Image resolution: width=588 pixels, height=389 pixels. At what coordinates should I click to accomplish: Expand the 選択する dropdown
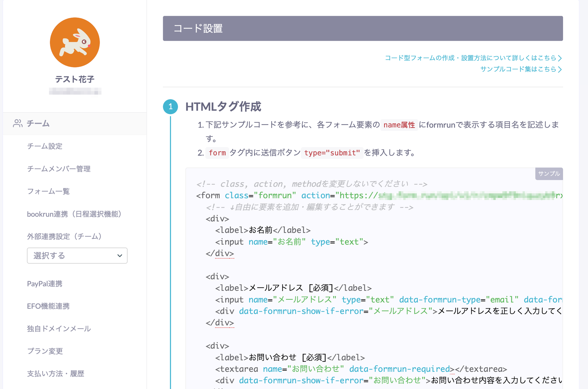(x=77, y=256)
